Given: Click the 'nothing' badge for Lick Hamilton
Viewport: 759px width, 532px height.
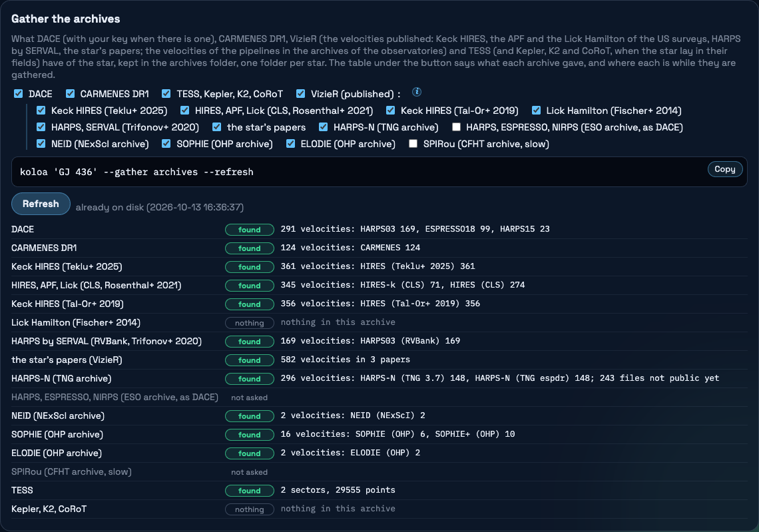Looking at the screenshot, I should pos(249,323).
